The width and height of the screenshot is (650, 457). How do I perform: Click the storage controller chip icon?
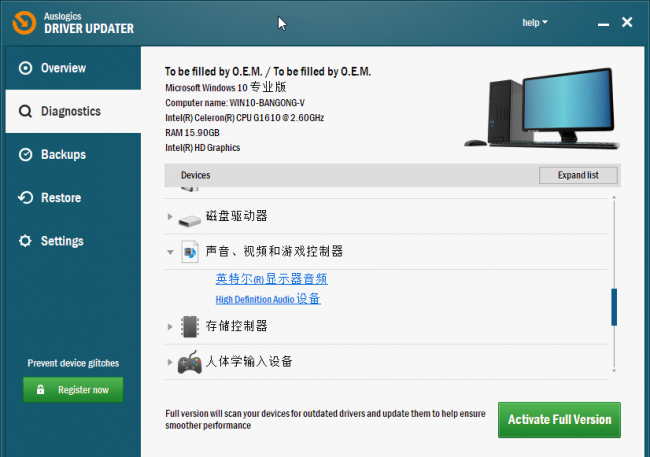point(190,326)
